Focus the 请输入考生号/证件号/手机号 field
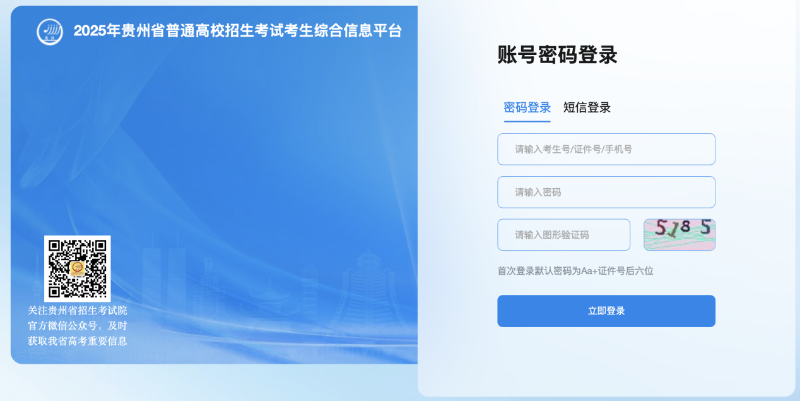This screenshot has height=401, width=800. [x=606, y=149]
